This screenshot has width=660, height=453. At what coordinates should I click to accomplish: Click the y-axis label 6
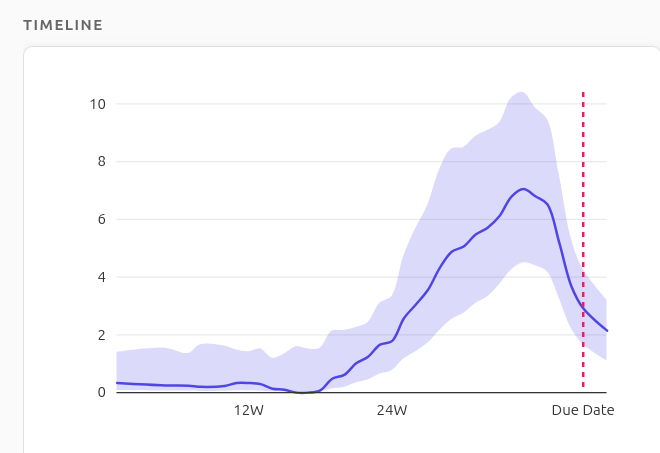[x=101, y=219]
